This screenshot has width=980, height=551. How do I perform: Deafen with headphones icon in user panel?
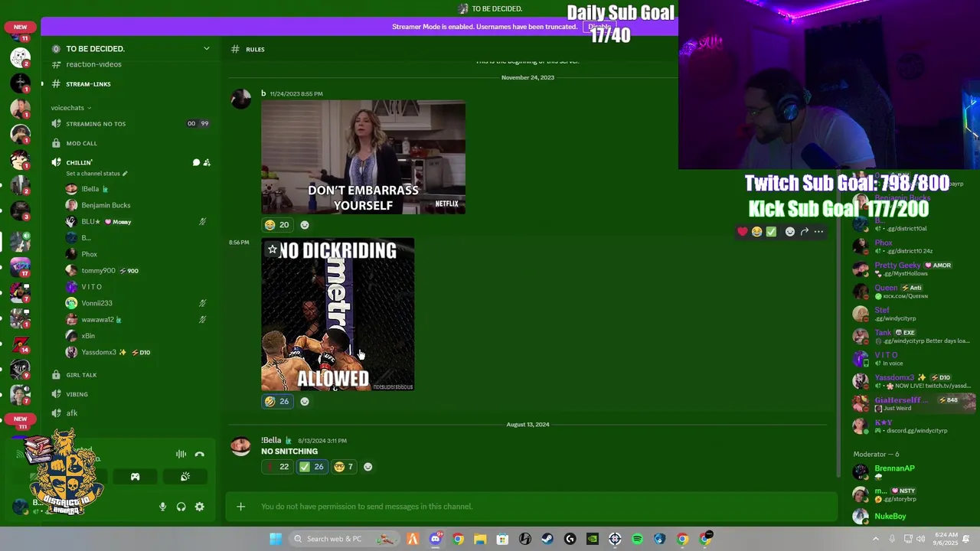(181, 507)
